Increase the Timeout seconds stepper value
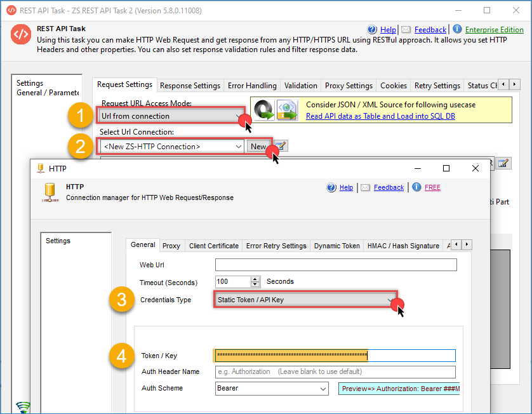 tap(255, 279)
